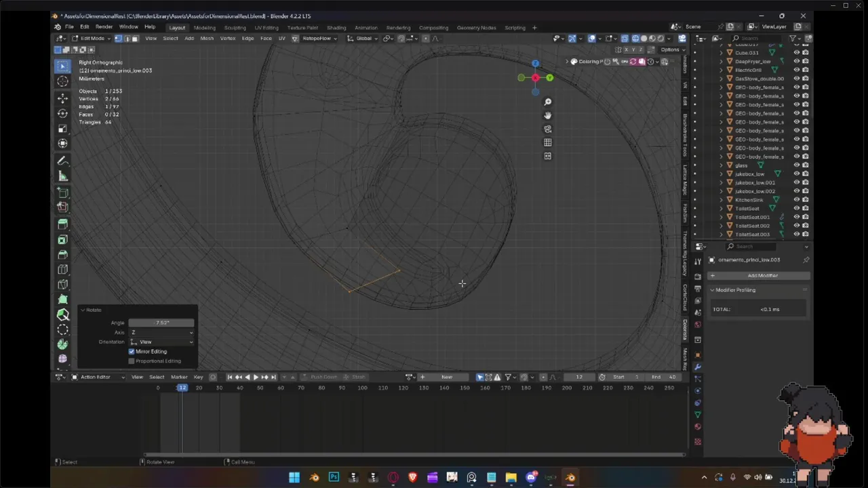
Task: Open the Face menu in viewport header
Action: pos(266,38)
